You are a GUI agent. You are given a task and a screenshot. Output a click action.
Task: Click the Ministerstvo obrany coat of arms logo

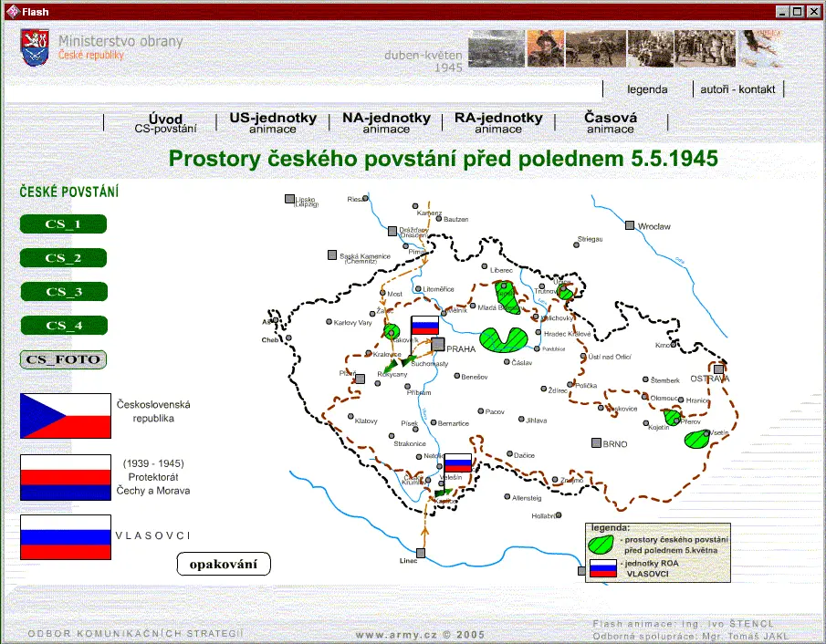point(35,47)
